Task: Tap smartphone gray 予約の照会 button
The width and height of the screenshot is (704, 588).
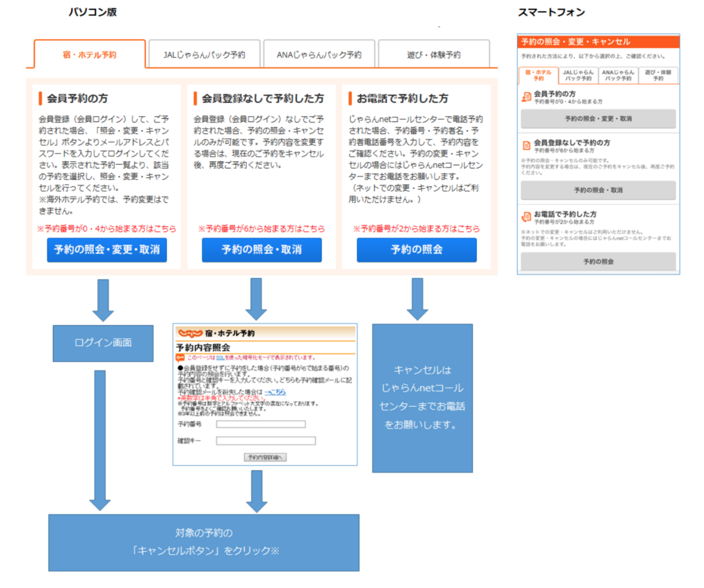Action: pos(598,262)
